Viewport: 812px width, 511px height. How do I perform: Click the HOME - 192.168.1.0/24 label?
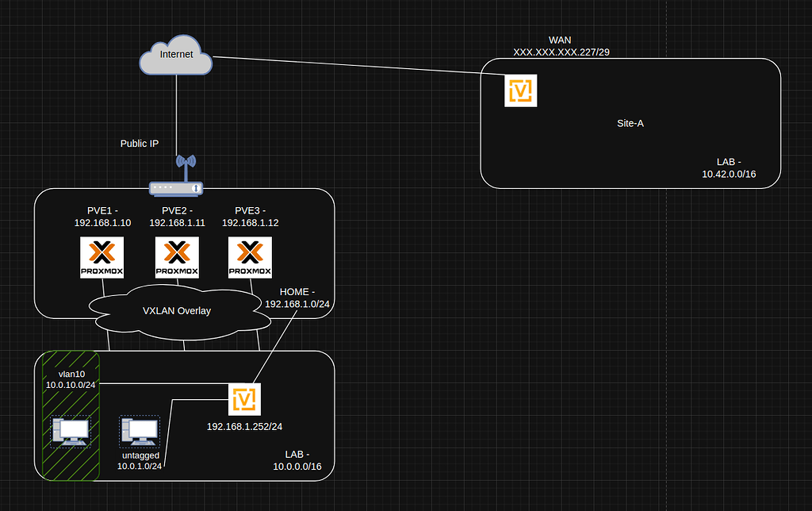(297, 298)
